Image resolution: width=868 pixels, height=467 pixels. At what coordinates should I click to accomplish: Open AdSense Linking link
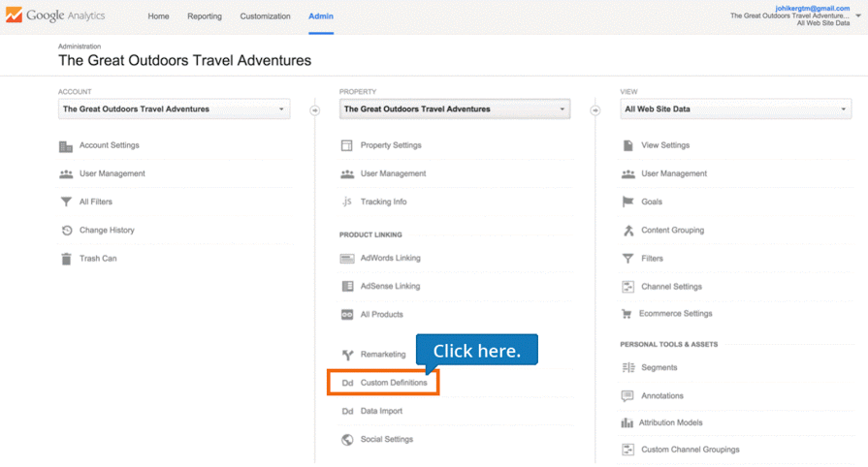coord(390,286)
